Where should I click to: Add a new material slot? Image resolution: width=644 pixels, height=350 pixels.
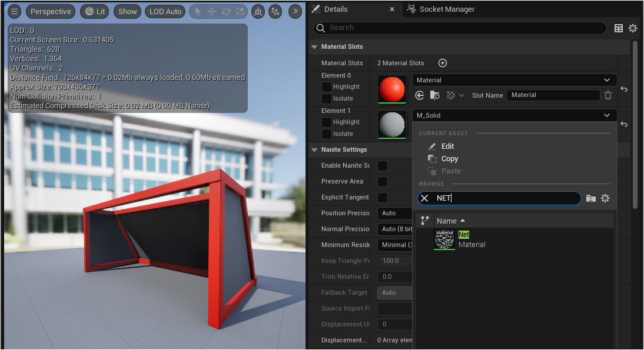pyautogui.click(x=442, y=63)
